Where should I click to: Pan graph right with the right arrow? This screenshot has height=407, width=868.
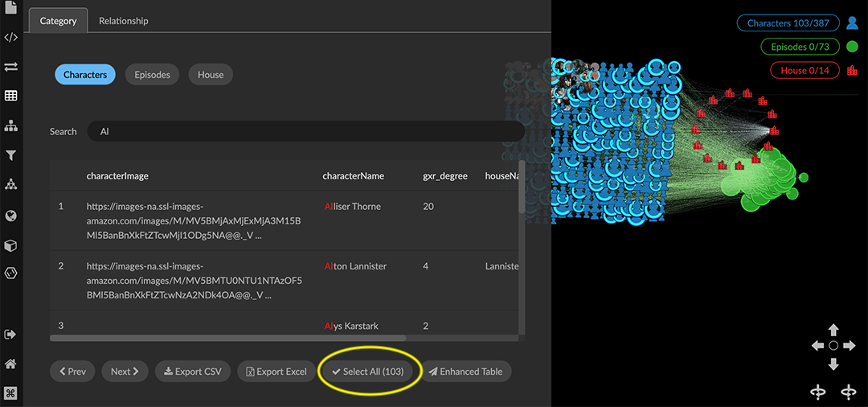(x=850, y=346)
